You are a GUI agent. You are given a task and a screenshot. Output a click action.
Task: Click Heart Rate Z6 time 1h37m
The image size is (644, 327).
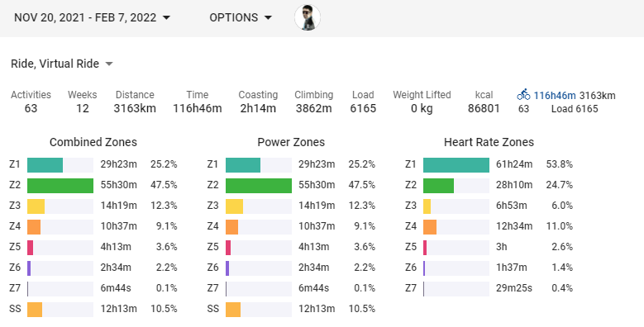[512, 268]
